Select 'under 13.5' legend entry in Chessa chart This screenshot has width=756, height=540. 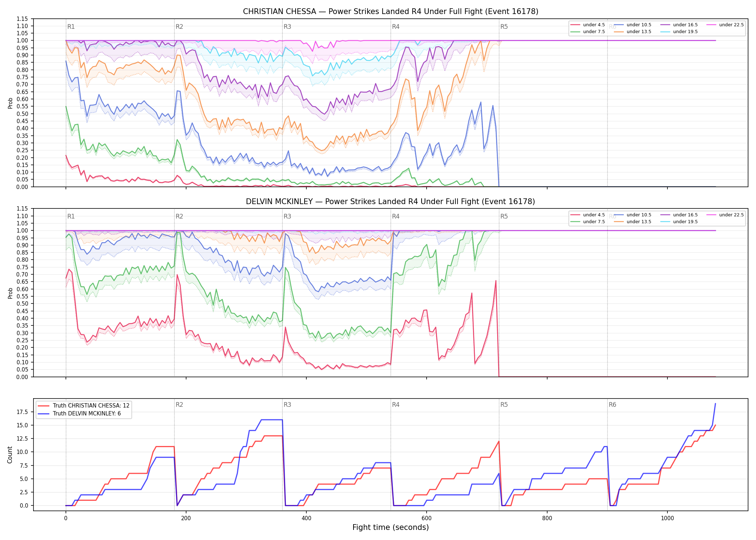point(633,32)
